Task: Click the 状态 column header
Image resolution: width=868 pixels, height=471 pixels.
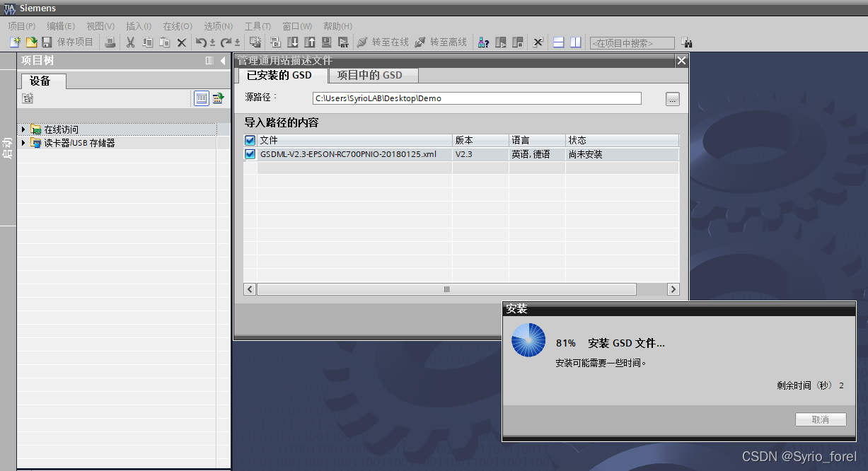Action: (623, 140)
